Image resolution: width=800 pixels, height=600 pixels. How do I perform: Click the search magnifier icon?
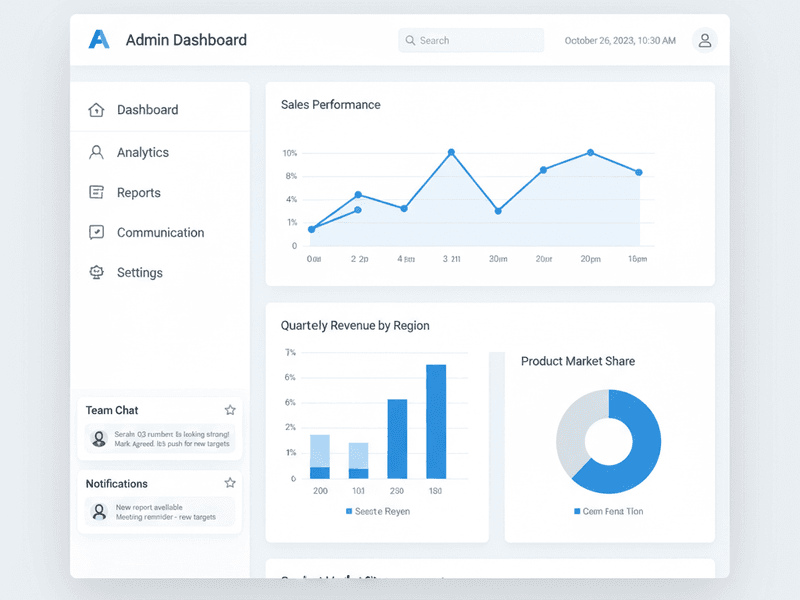point(410,40)
